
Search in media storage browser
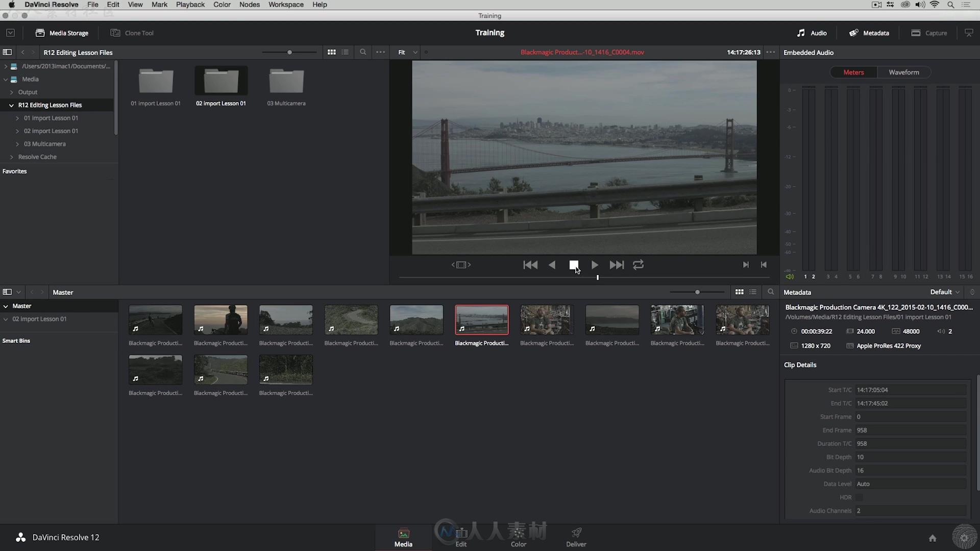[363, 52]
